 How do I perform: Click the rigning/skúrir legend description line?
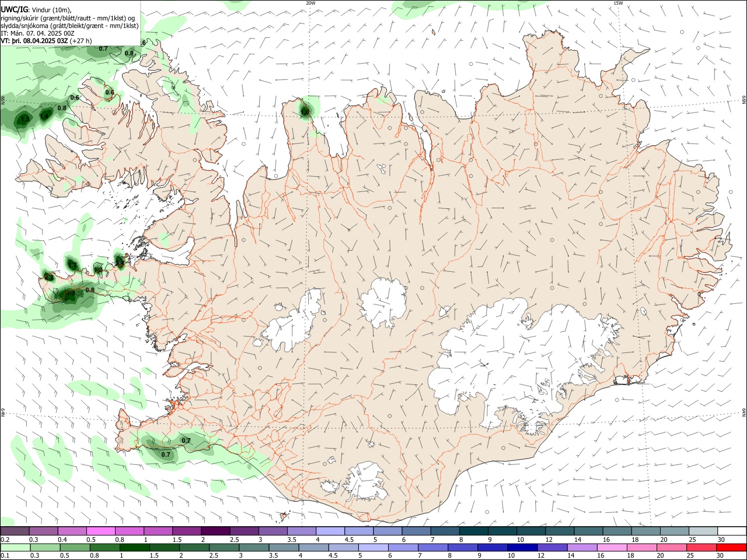68,18
